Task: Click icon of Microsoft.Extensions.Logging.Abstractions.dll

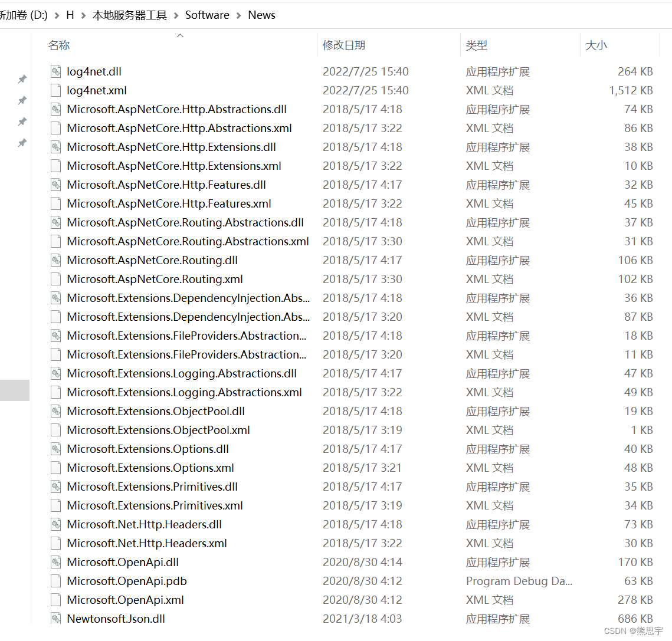Action: point(55,373)
